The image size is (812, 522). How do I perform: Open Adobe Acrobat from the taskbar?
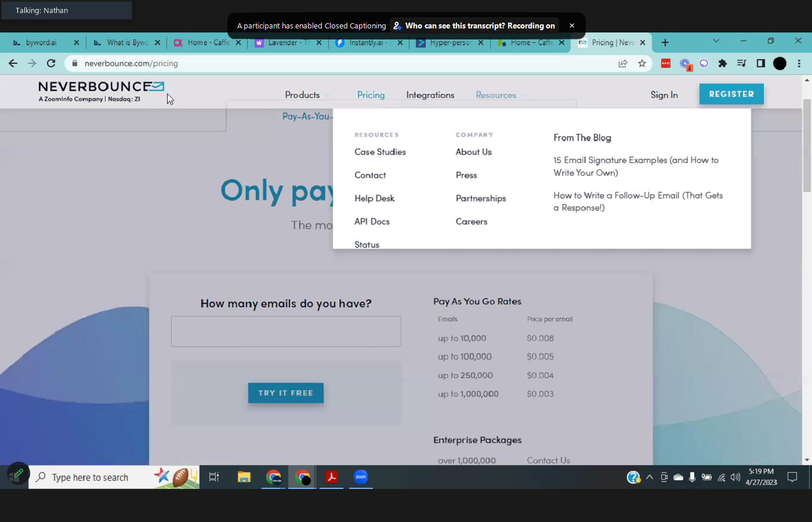[x=331, y=477]
